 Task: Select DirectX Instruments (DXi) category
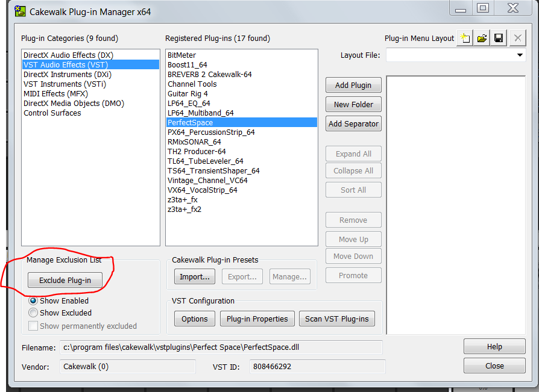coord(67,75)
